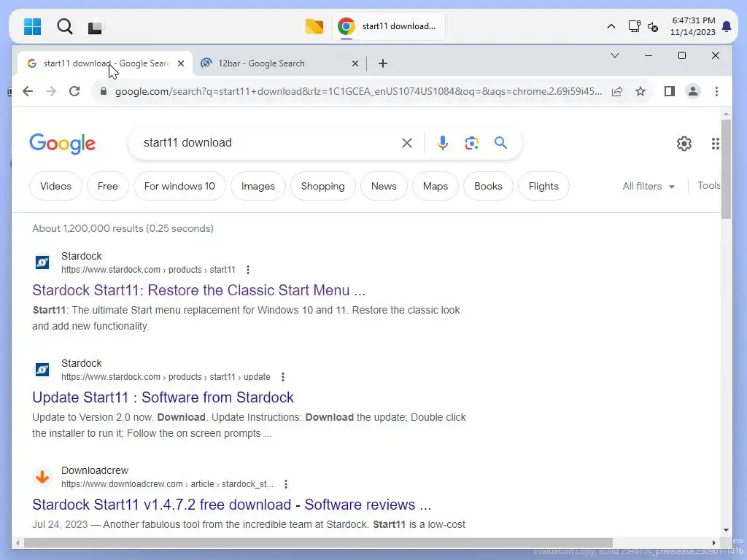Open a new Chrome tab
This screenshot has height=560, width=747.
point(382,63)
